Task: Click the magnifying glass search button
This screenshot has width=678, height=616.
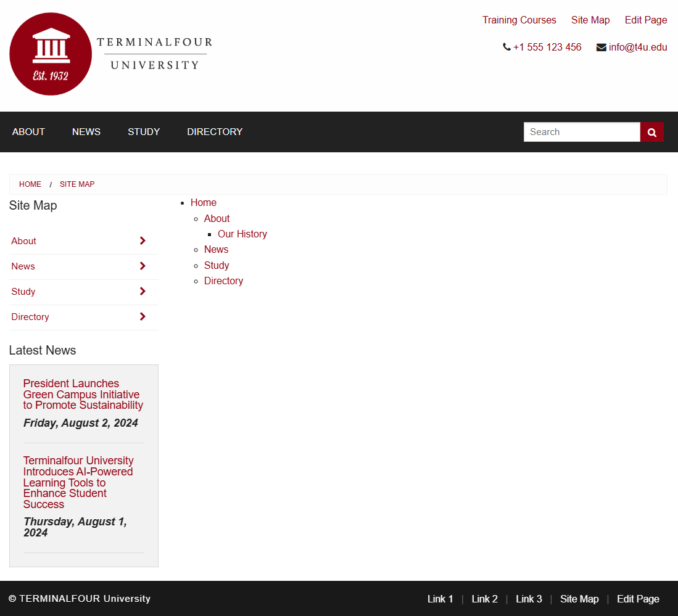Action: (651, 132)
